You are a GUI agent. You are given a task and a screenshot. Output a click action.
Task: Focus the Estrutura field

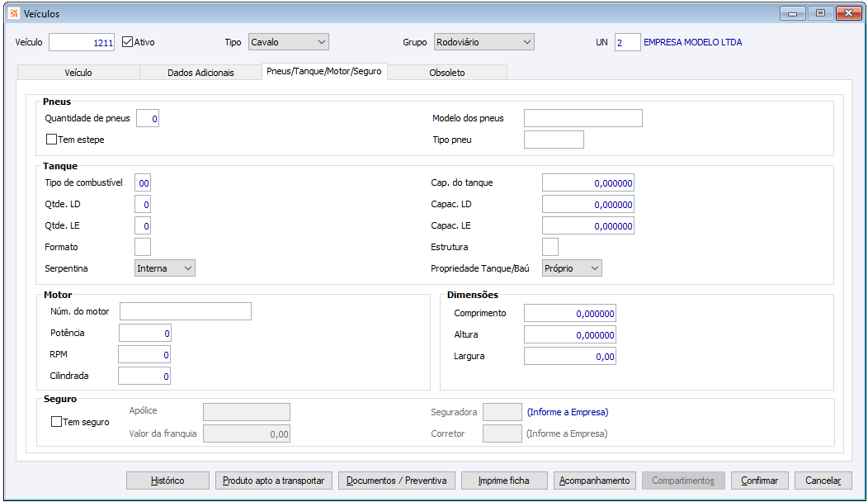pos(550,247)
